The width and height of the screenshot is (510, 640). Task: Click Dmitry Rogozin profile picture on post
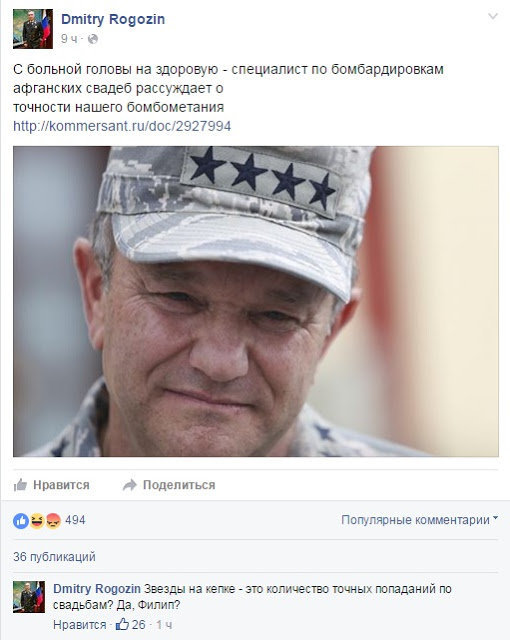(x=33, y=29)
